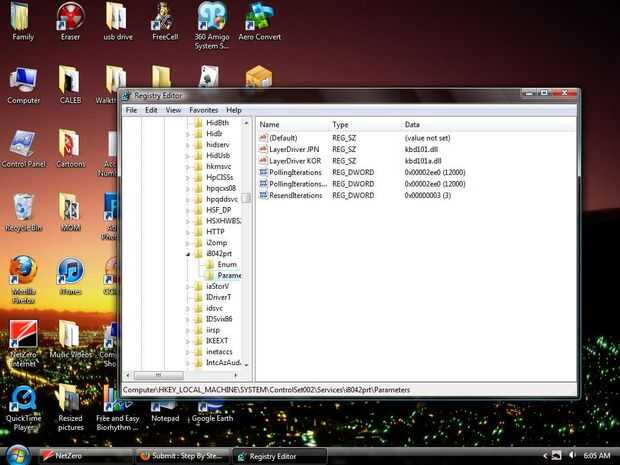Select the LayerDriver KOR value name
Screen dimensions: 620x465
(295, 161)
